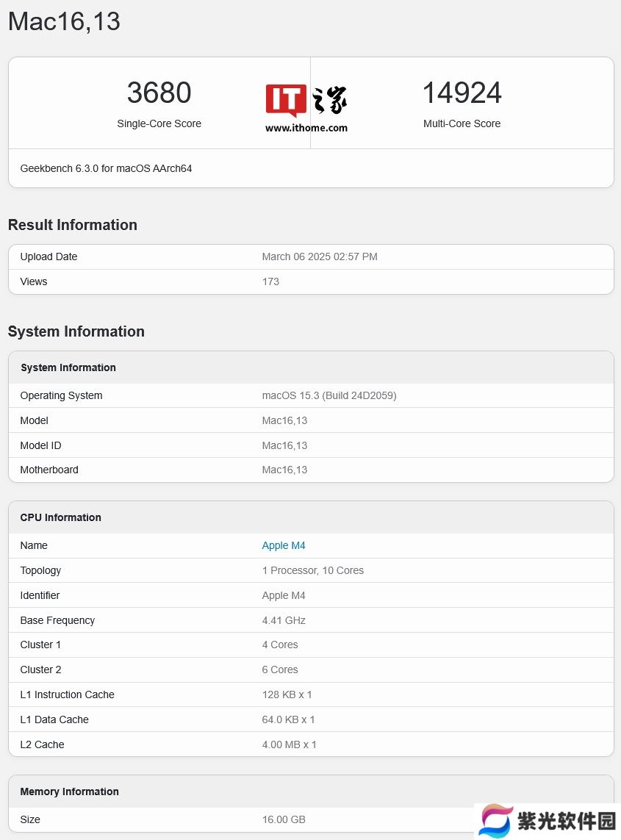This screenshot has width=621, height=840.
Task: Select the single-core score 3680
Action: 159,93
